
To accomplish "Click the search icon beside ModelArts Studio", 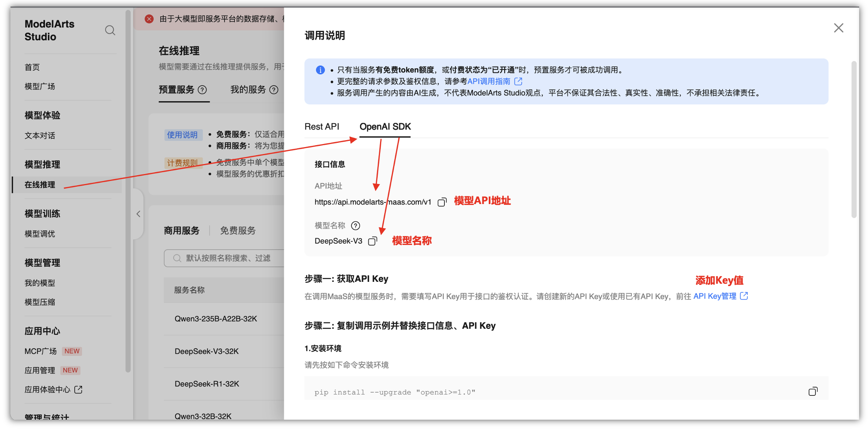I will [x=110, y=30].
